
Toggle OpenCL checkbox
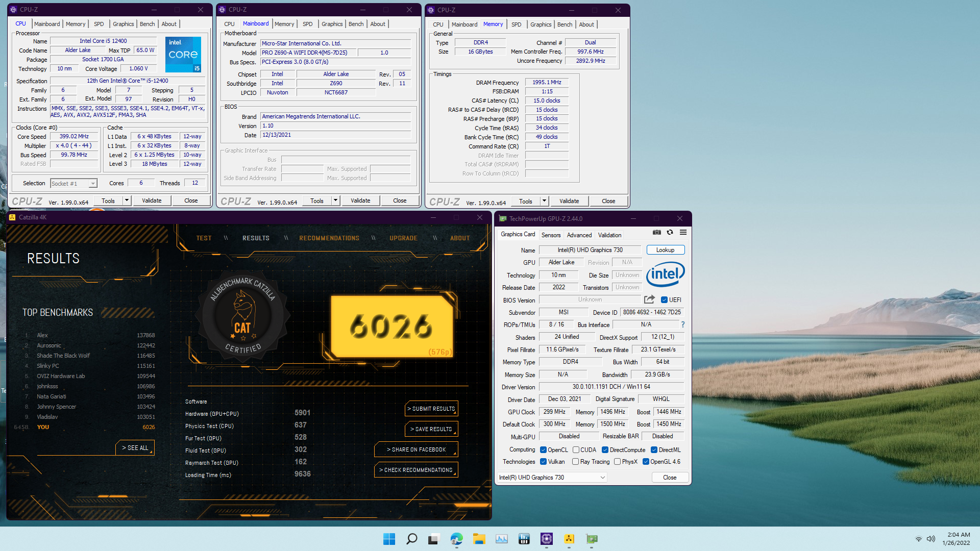pos(543,450)
